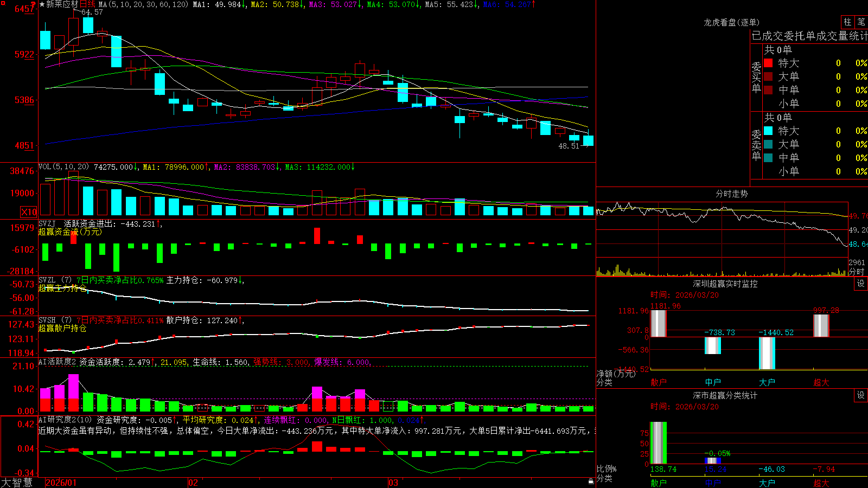Select the 大户 bar valued -1440.52
Screen dimensions: 868x488
click(x=767, y=353)
